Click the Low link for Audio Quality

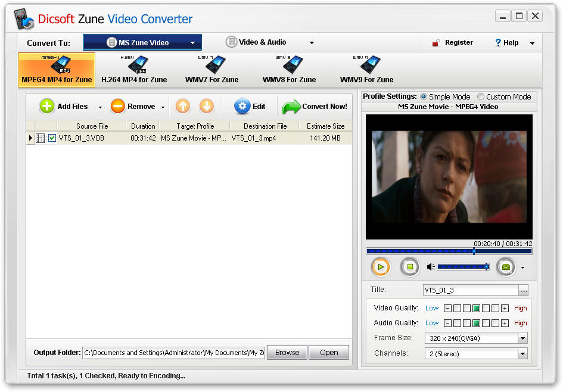click(x=432, y=323)
